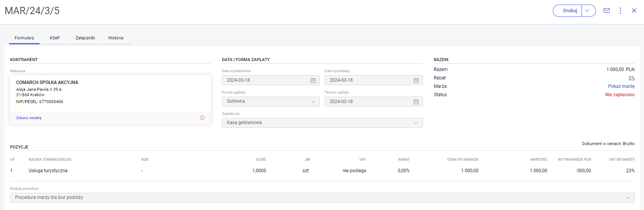Open calendar for Termin zapłaty
644x210 pixels.
pos(416,102)
